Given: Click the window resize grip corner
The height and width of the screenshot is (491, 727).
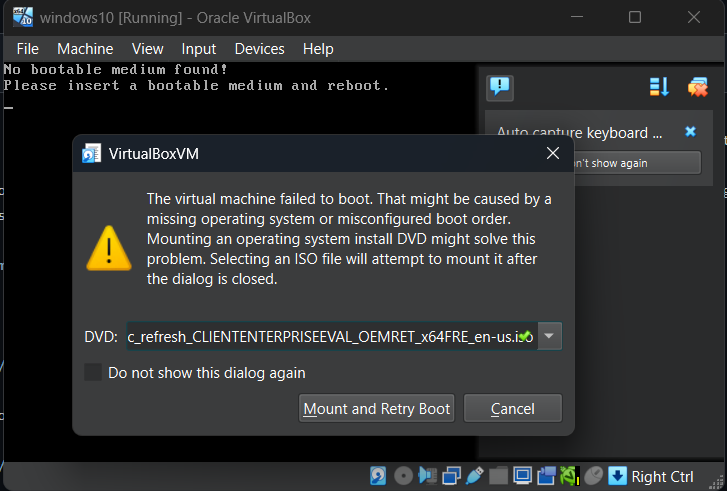Looking at the screenshot, I should pos(716,482).
